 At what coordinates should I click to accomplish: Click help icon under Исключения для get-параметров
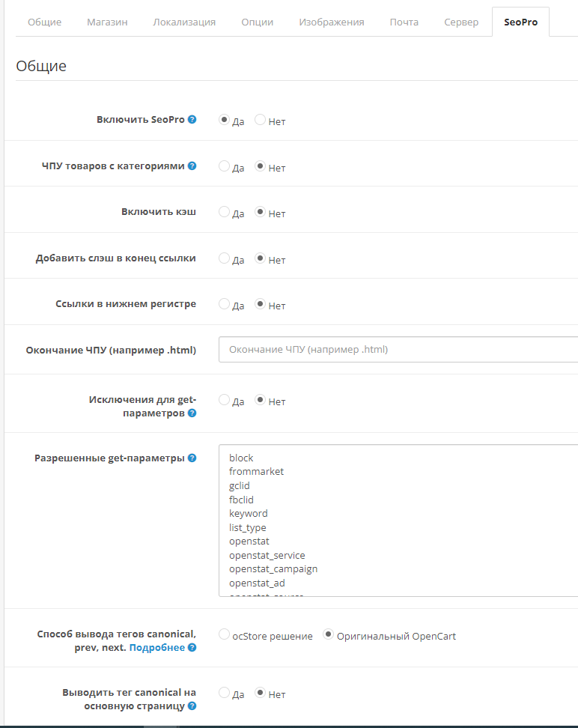(192, 413)
